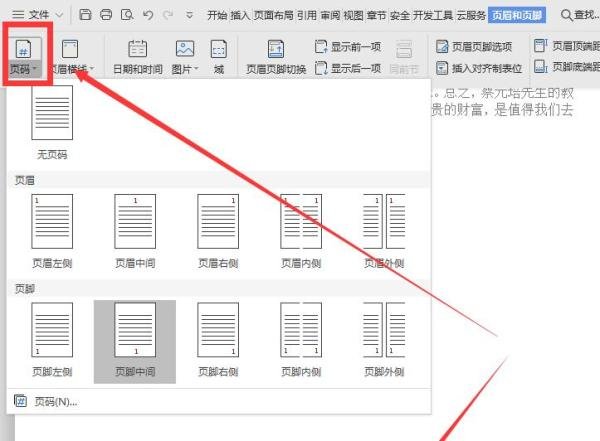The image size is (600, 441).
Task: Open the 安全 tab
Action: (x=400, y=15)
